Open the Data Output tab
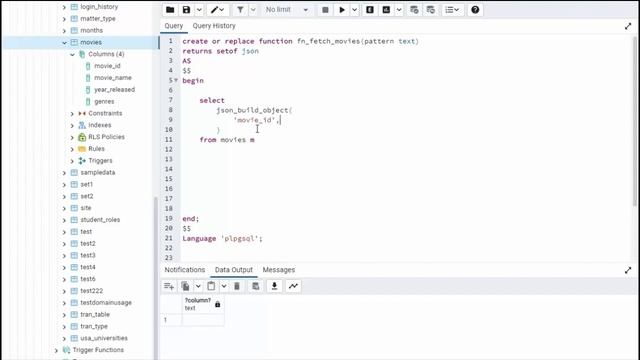The image size is (640, 360). coord(234,270)
